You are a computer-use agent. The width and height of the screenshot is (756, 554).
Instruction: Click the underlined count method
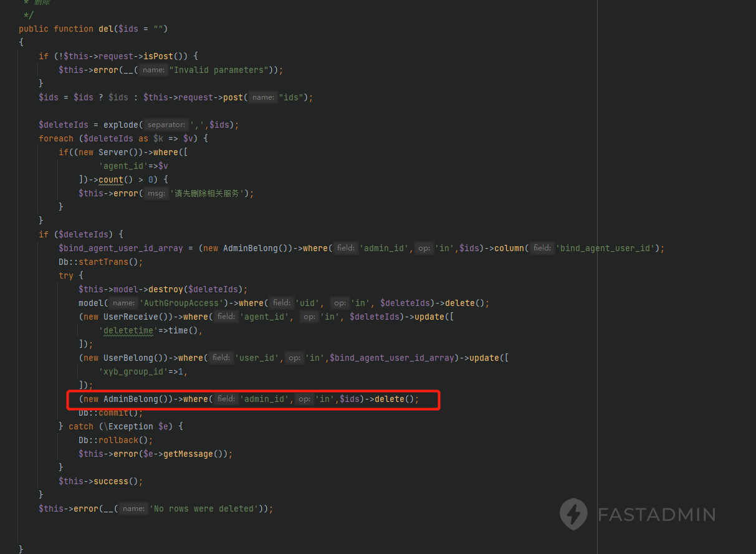coord(111,179)
